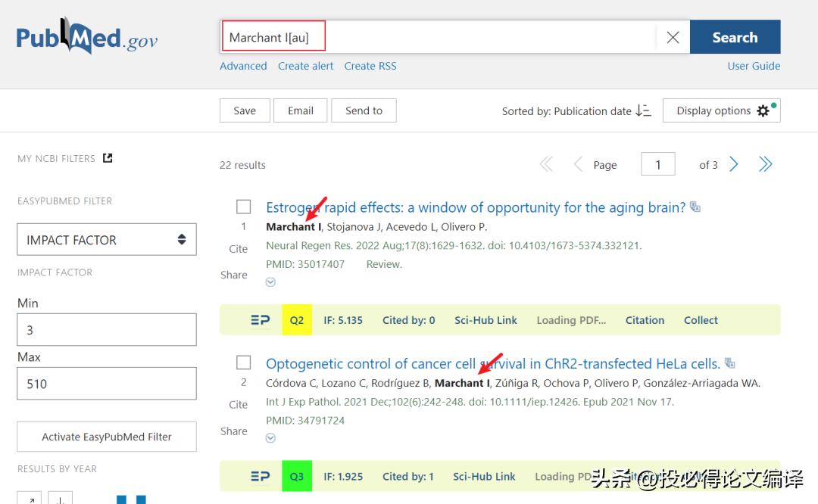This screenshot has width=818, height=504.
Task: Click the Save button
Action: [244, 110]
